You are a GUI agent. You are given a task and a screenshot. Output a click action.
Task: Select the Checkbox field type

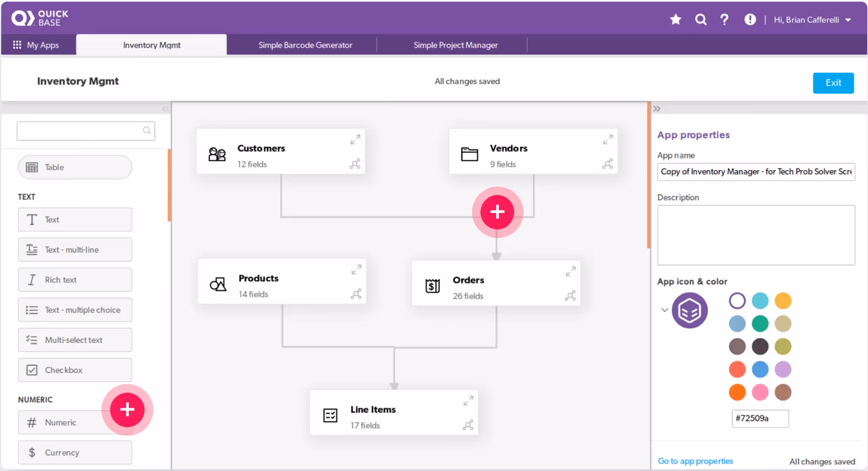click(74, 370)
